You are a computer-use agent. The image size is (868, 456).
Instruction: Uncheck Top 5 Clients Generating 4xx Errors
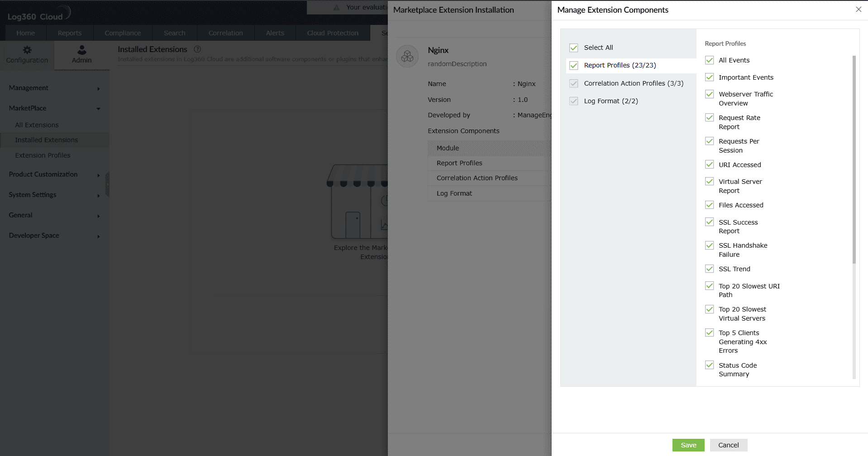pyautogui.click(x=710, y=333)
